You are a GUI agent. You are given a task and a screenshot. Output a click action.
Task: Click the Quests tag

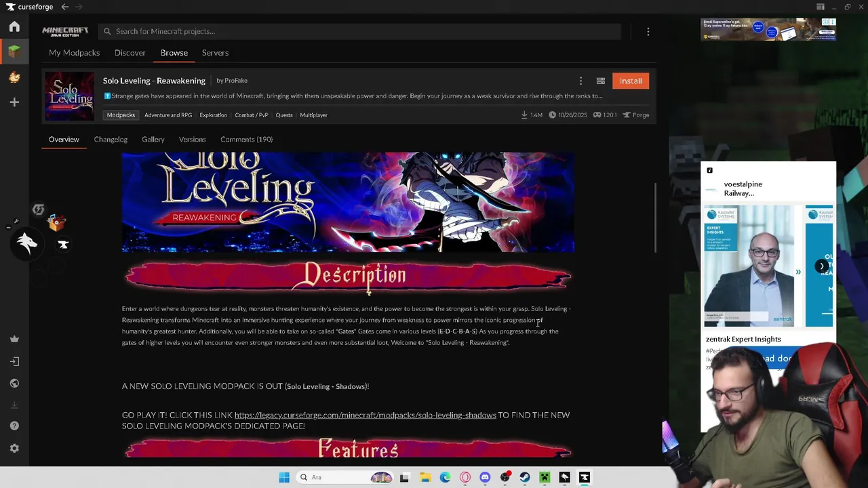click(x=284, y=115)
